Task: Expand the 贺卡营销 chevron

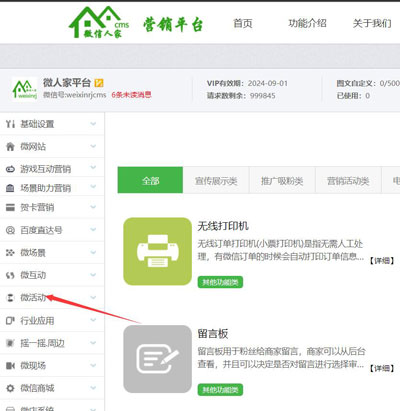Action: 93,207
